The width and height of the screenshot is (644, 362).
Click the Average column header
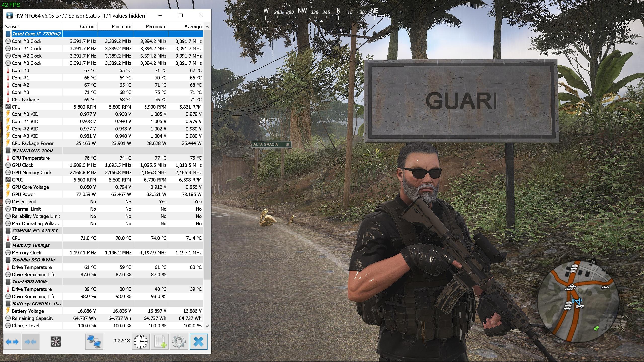click(x=193, y=26)
